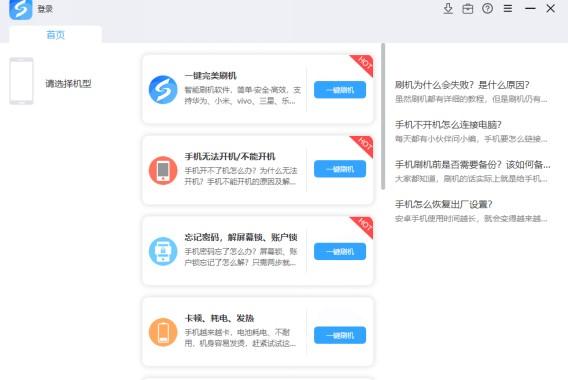The width and height of the screenshot is (568, 380).
Task: Click summary starting 大家都知道
Action: click(471, 179)
